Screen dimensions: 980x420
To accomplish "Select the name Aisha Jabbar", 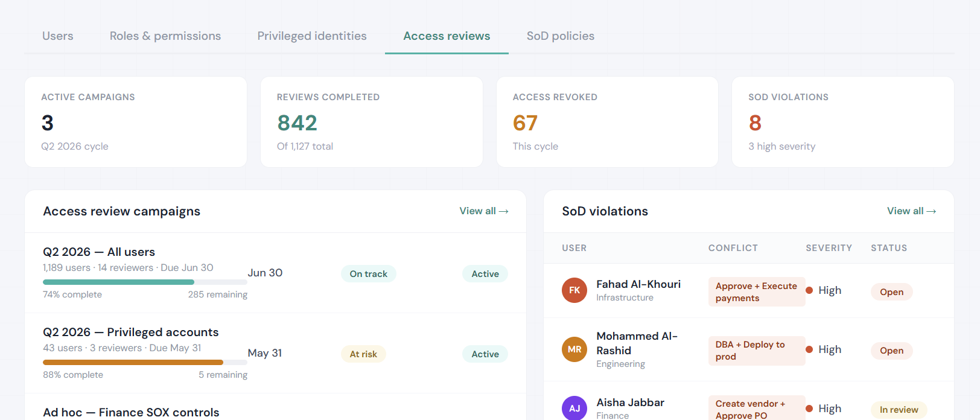I will click(630, 402).
